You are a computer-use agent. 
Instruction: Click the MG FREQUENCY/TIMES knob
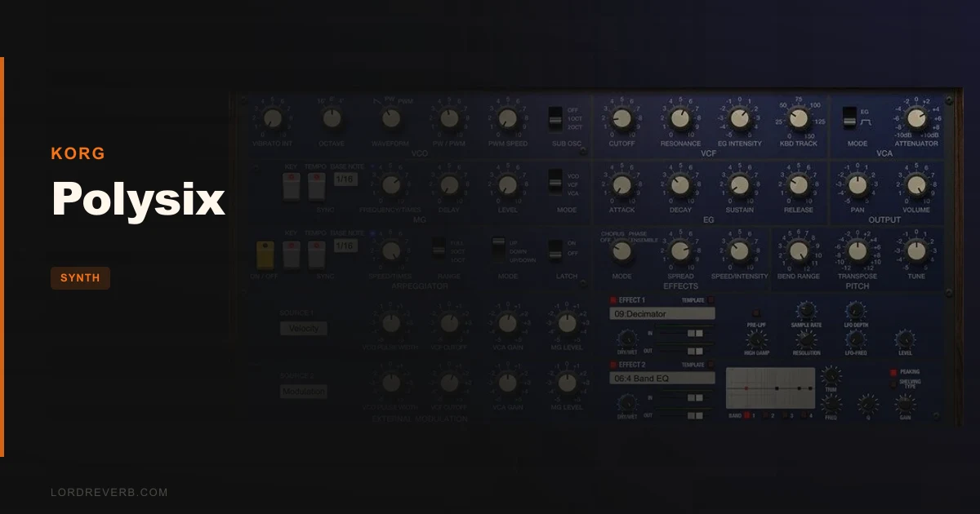tap(390, 185)
